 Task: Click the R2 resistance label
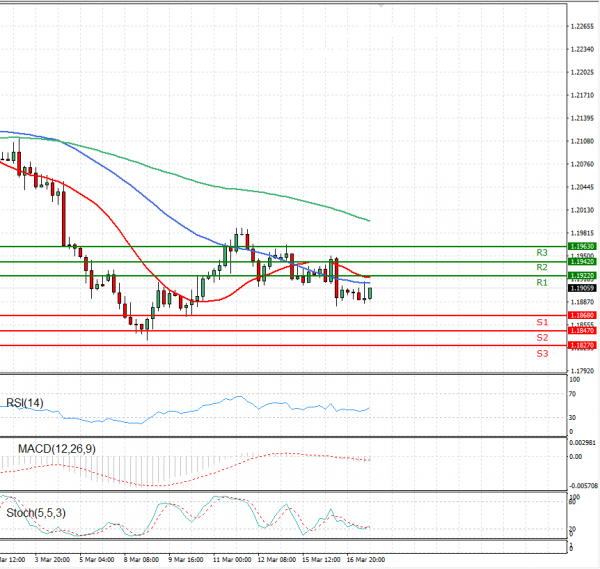tap(541, 267)
